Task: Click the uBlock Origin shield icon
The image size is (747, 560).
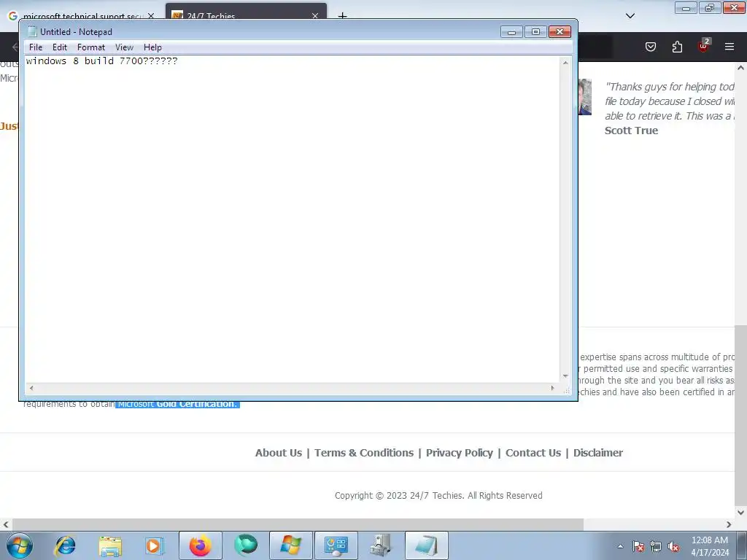Action: click(704, 46)
